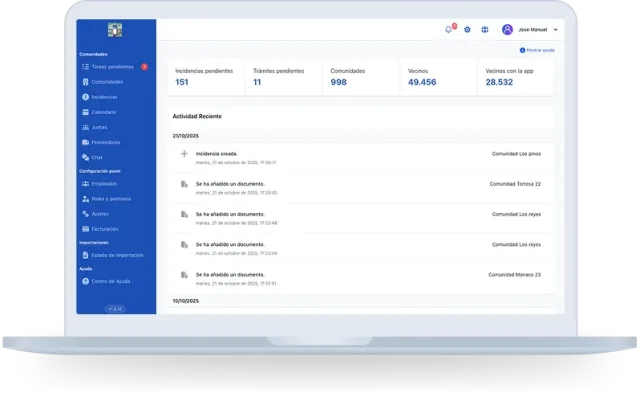Click the 15/10/2025 date header

point(186,301)
